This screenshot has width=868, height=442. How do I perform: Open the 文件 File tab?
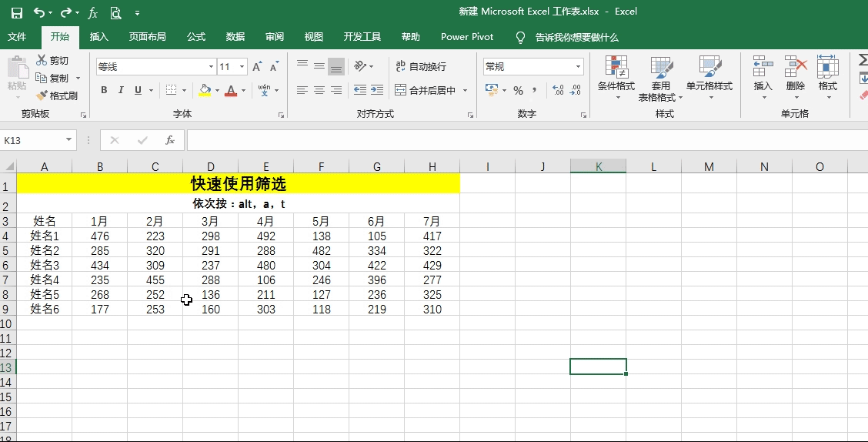(x=17, y=36)
